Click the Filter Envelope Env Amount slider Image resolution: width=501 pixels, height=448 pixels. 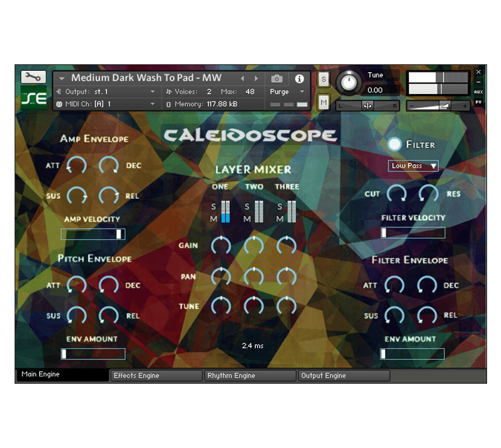[412, 354]
